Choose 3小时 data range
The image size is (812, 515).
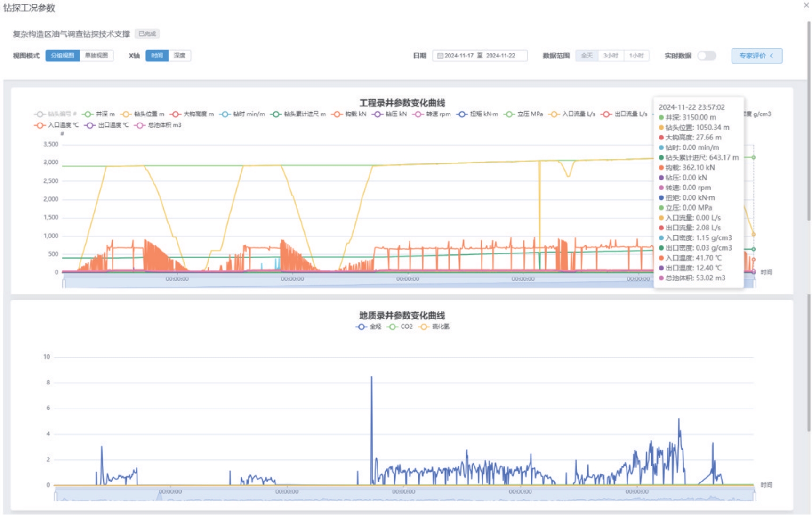click(x=611, y=56)
